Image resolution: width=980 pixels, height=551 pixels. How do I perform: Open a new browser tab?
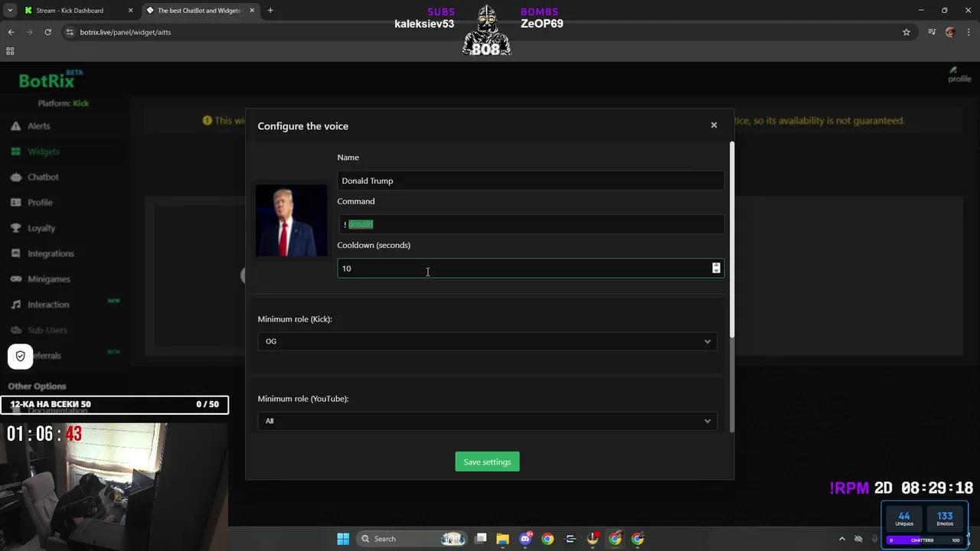point(270,11)
